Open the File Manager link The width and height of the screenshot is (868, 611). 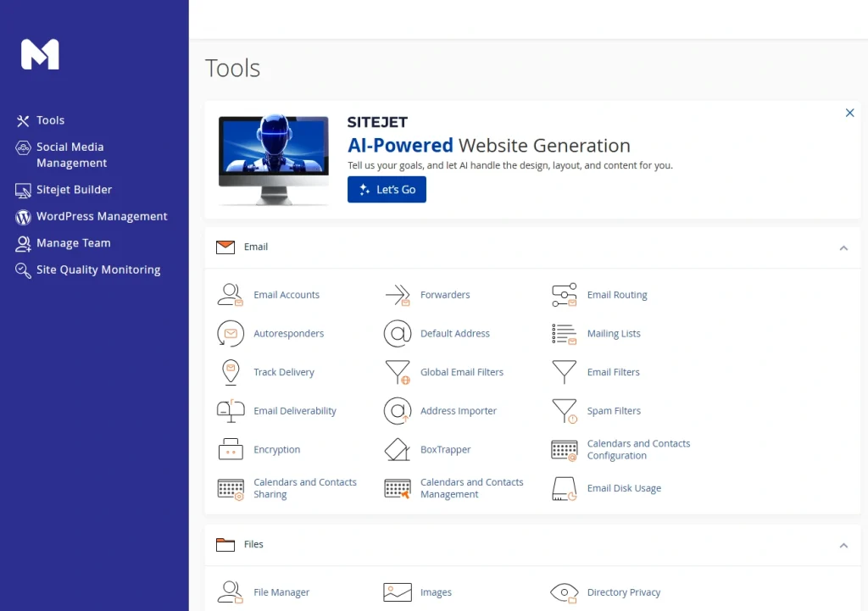(x=281, y=592)
